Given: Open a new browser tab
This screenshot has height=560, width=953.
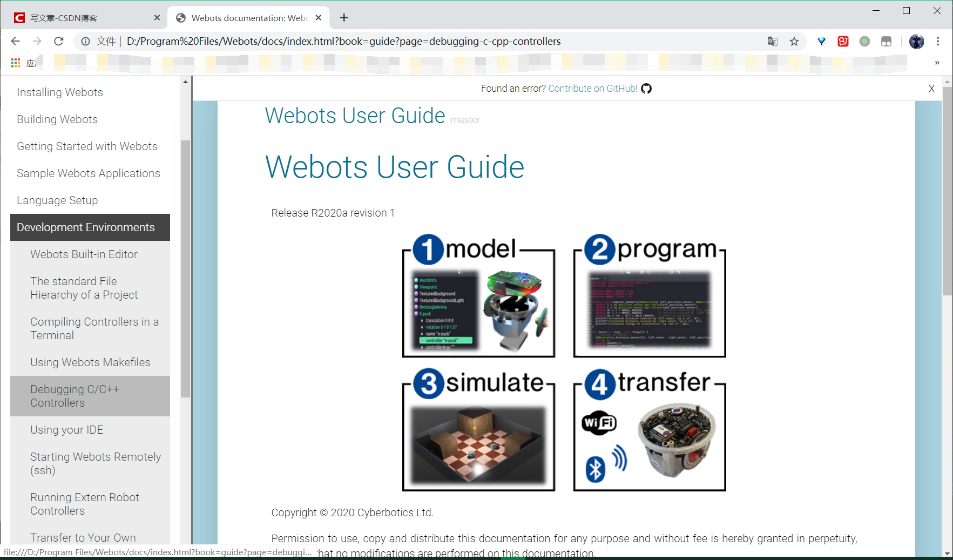Looking at the screenshot, I should [x=344, y=18].
